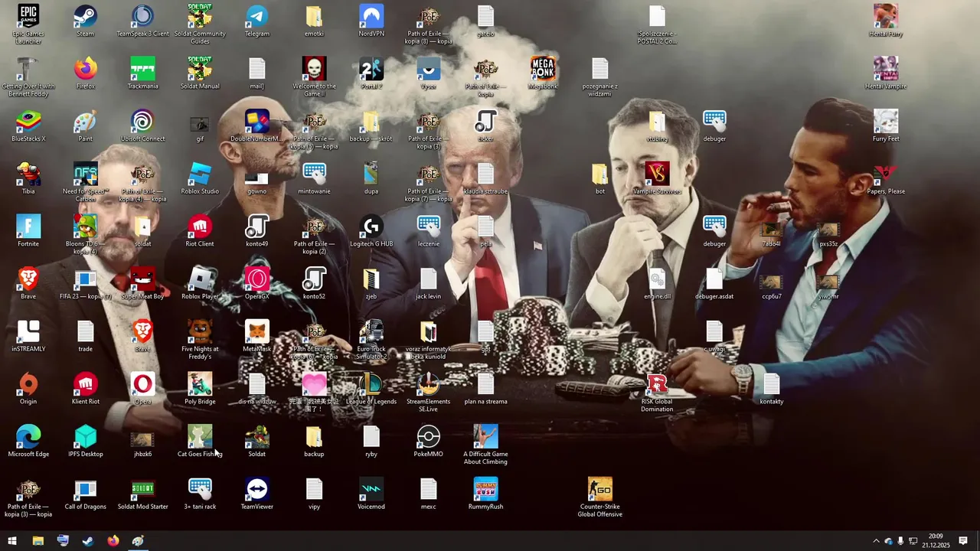Screen dimensions: 980x551
Task: Select the Portal 2 desktop icon
Action: point(371,73)
